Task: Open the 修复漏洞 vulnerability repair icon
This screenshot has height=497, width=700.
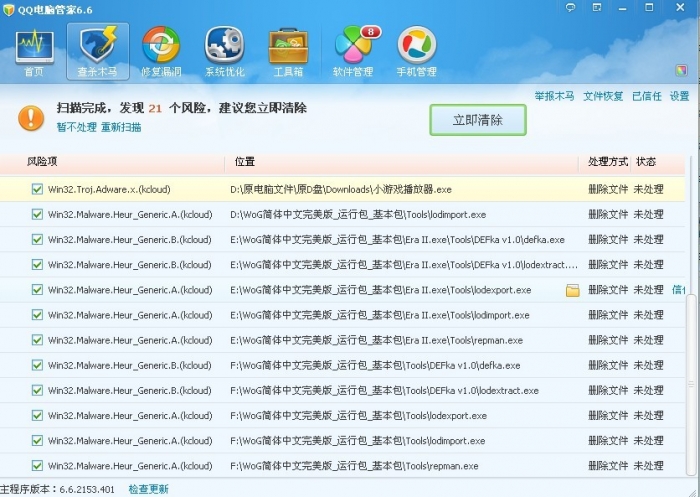Action: pyautogui.click(x=161, y=52)
